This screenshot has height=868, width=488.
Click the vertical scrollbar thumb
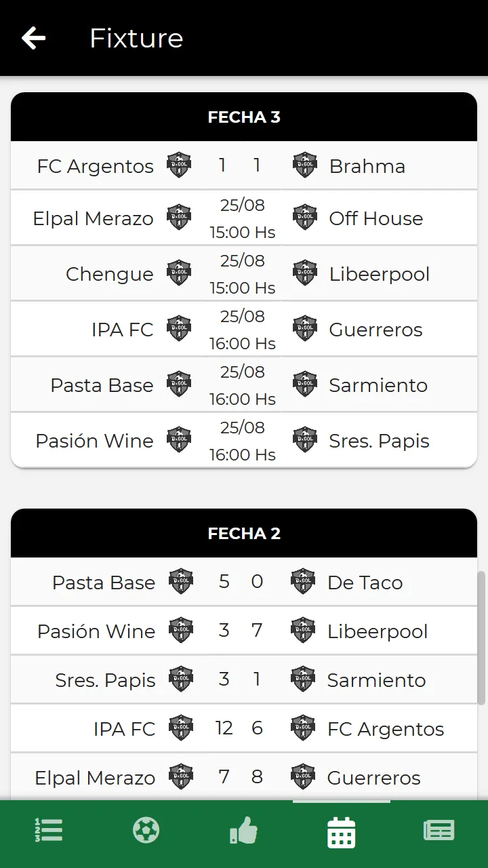pyautogui.click(x=481, y=637)
